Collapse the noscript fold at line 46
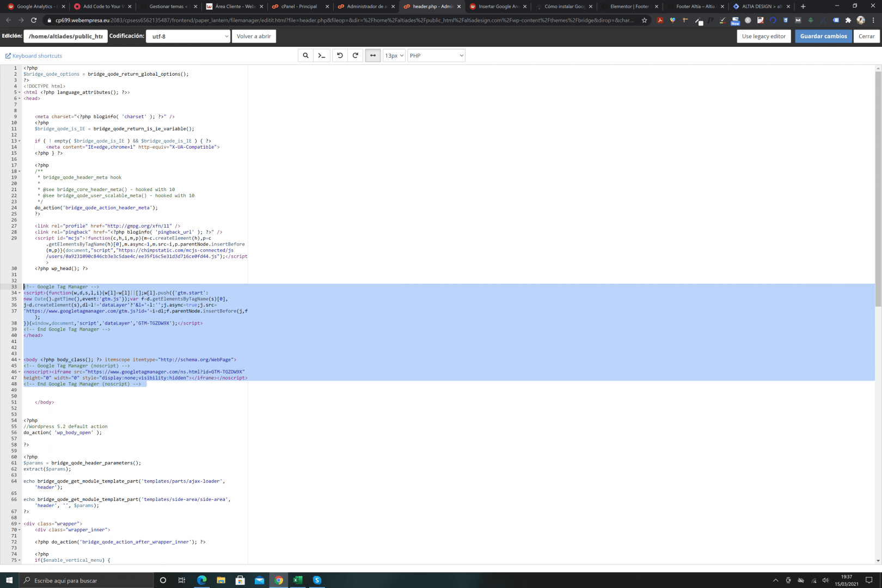This screenshot has width=882, height=588. pyautogui.click(x=20, y=372)
